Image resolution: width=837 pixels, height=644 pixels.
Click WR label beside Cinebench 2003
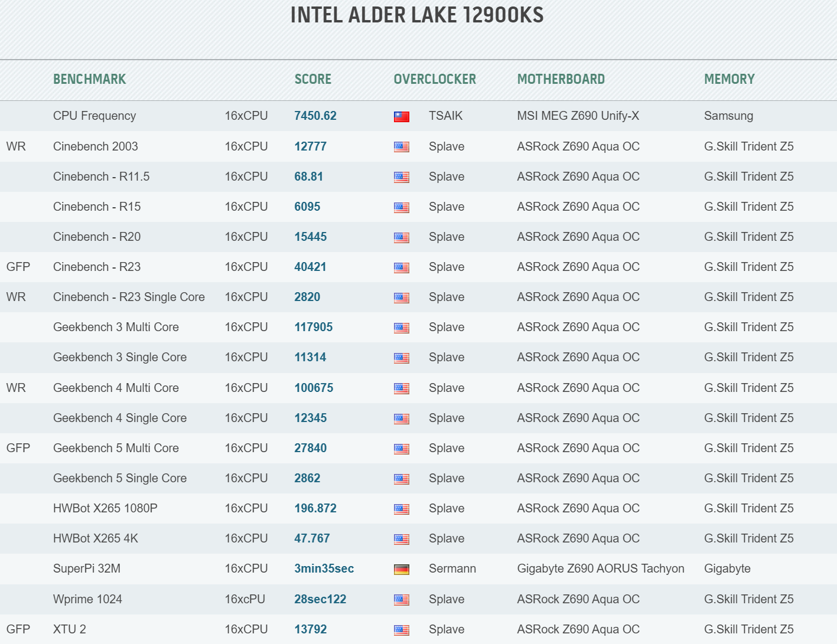point(16,146)
